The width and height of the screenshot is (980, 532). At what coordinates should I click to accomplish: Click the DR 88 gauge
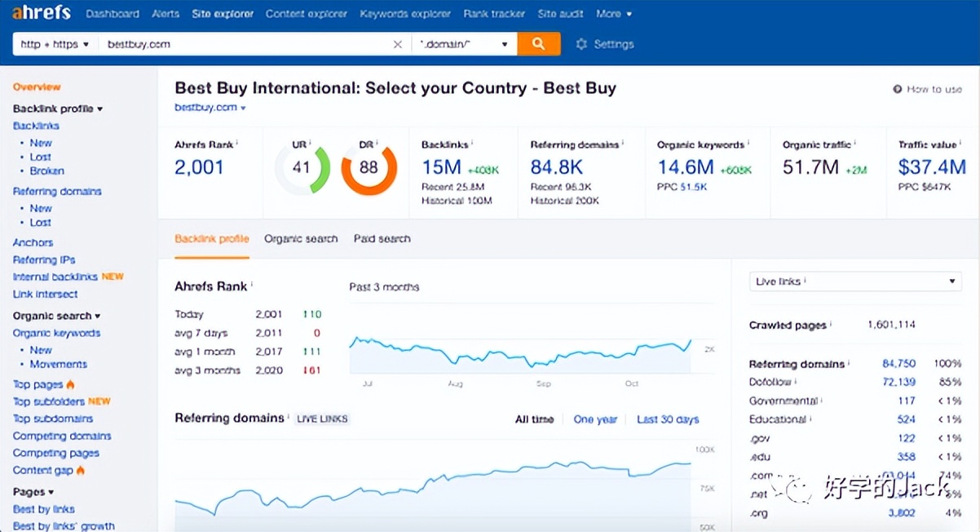[x=369, y=169]
